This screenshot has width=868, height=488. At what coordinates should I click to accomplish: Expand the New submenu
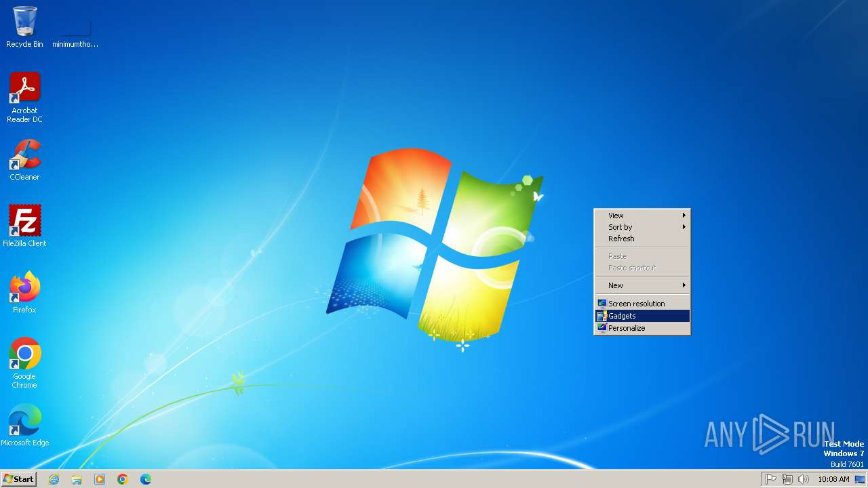pyautogui.click(x=642, y=285)
